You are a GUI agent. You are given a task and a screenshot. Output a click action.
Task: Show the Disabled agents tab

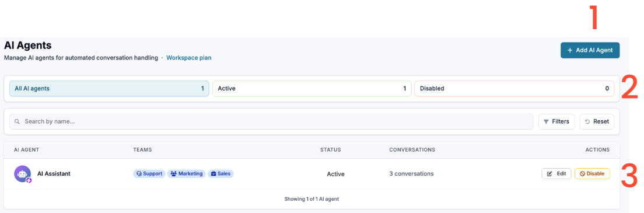[x=514, y=88]
